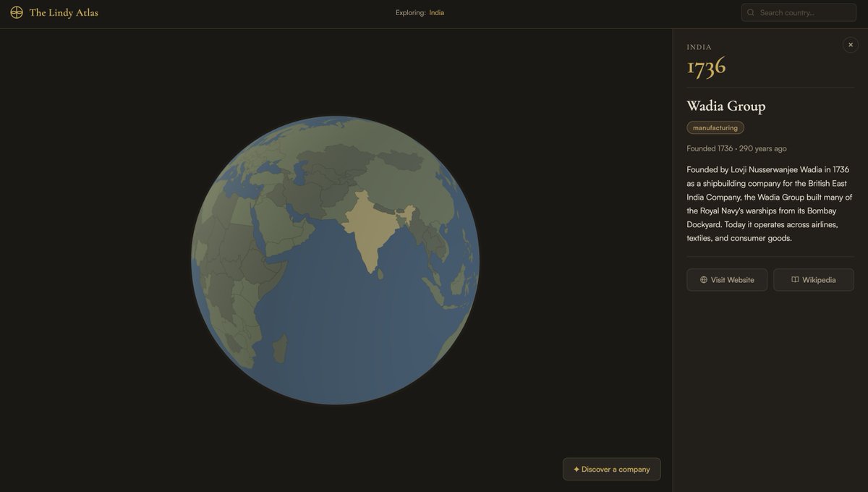Screen dimensions: 868x492
Task: Click the INDIA country label in panel
Action: coord(699,47)
